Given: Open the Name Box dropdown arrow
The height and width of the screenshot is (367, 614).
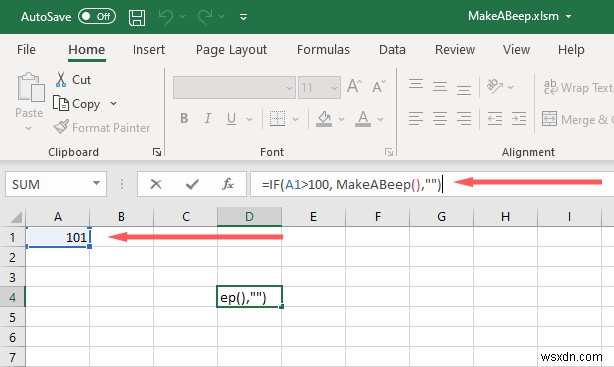Looking at the screenshot, I should click(96, 183).
